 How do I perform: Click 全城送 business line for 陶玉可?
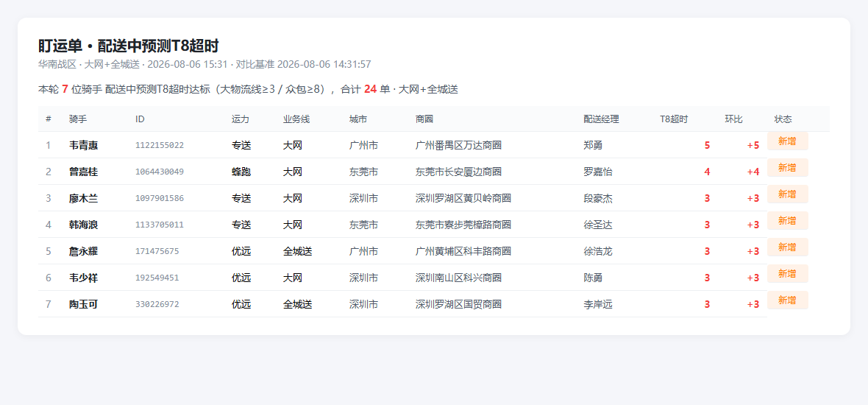pyautogui.click(x=297, y=305)
